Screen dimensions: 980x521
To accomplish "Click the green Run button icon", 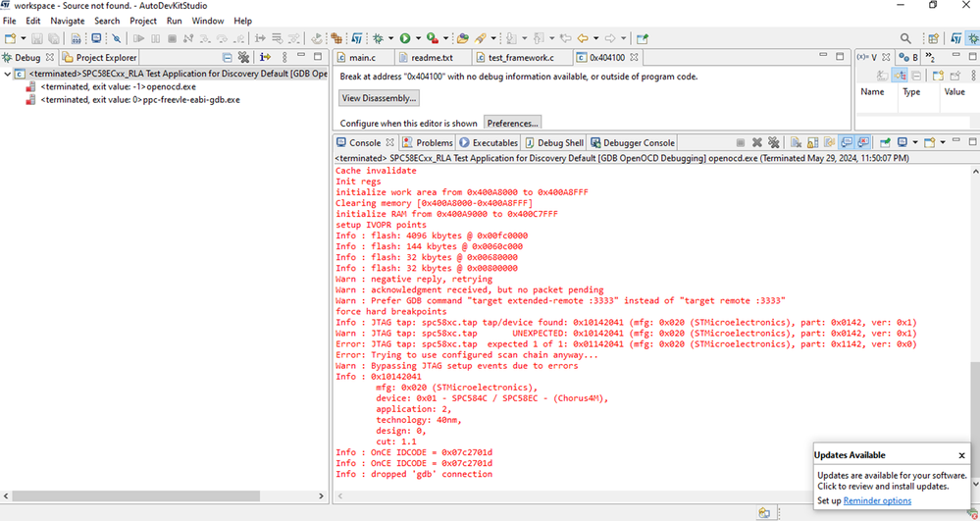I will [404, 38].
